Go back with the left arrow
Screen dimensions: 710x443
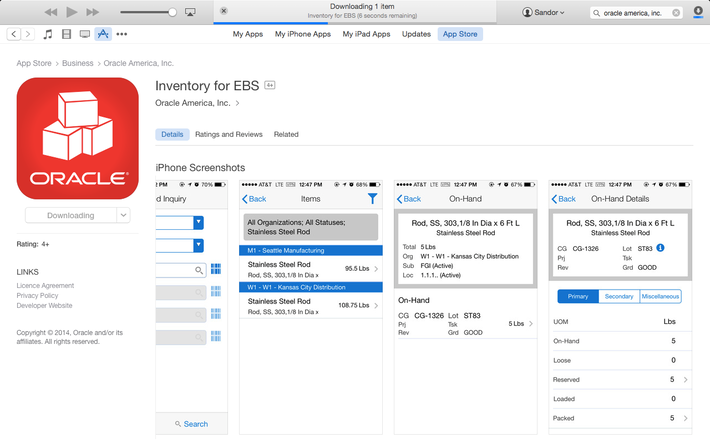[x=14, y=34]
